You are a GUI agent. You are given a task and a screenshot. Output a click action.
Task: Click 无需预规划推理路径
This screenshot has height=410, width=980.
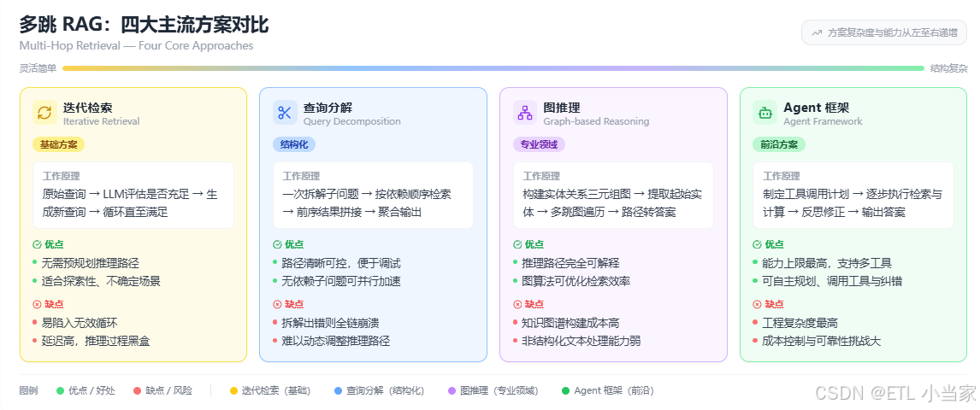point(90,263)
